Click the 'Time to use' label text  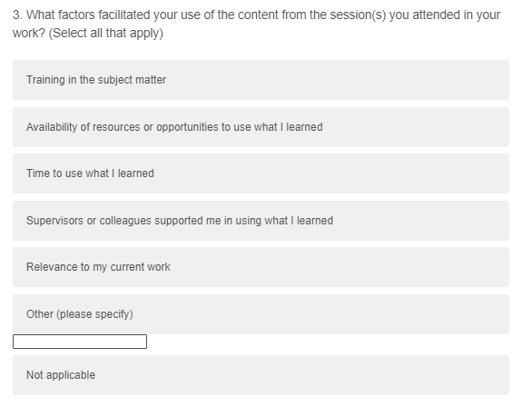54,174
